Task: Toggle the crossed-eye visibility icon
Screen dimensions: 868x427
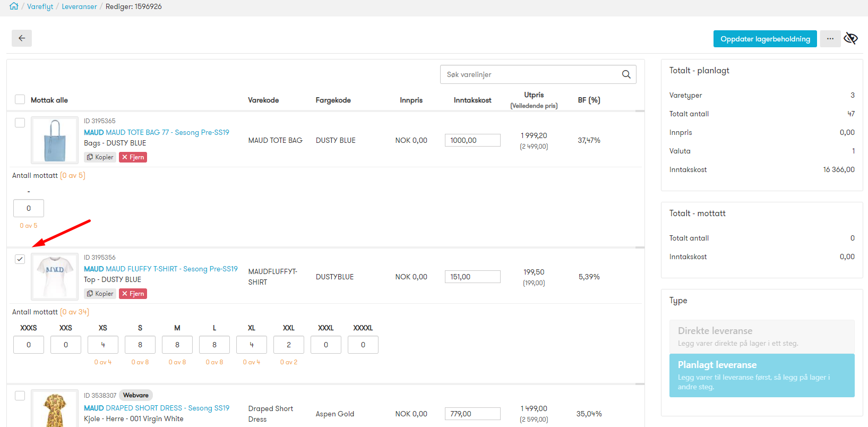Action: pos(851,38)
